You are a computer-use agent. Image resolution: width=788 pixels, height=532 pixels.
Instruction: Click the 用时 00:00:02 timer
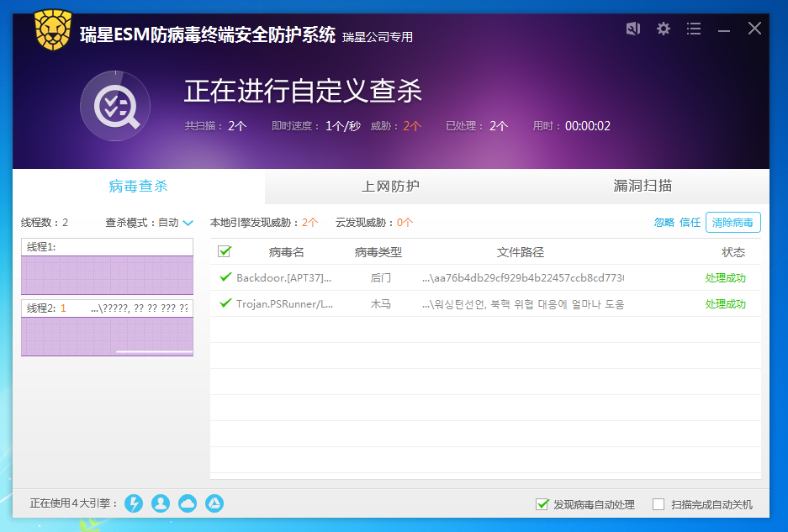[x=571, y=125]
